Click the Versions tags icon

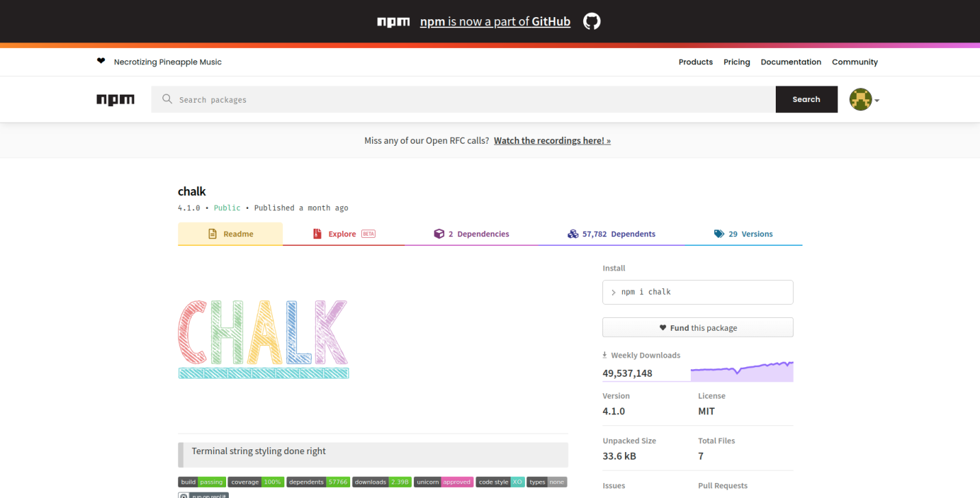click(719, 234)
